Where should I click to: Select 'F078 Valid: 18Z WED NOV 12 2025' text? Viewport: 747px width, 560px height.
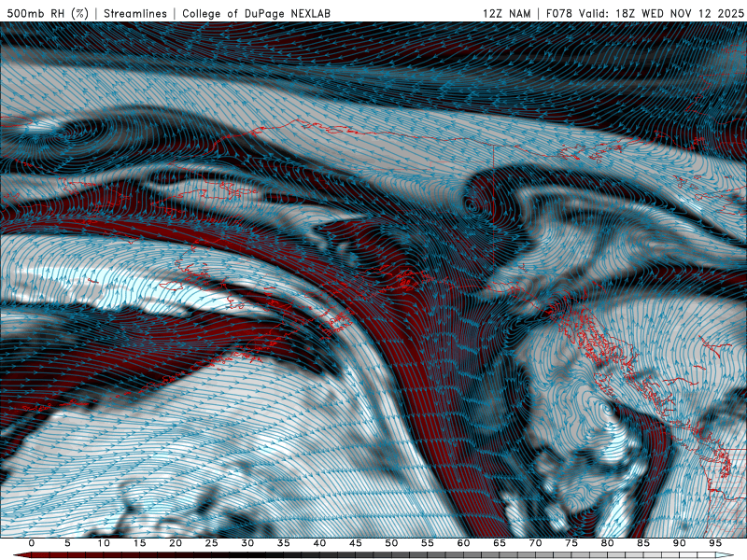coord(644,13)
